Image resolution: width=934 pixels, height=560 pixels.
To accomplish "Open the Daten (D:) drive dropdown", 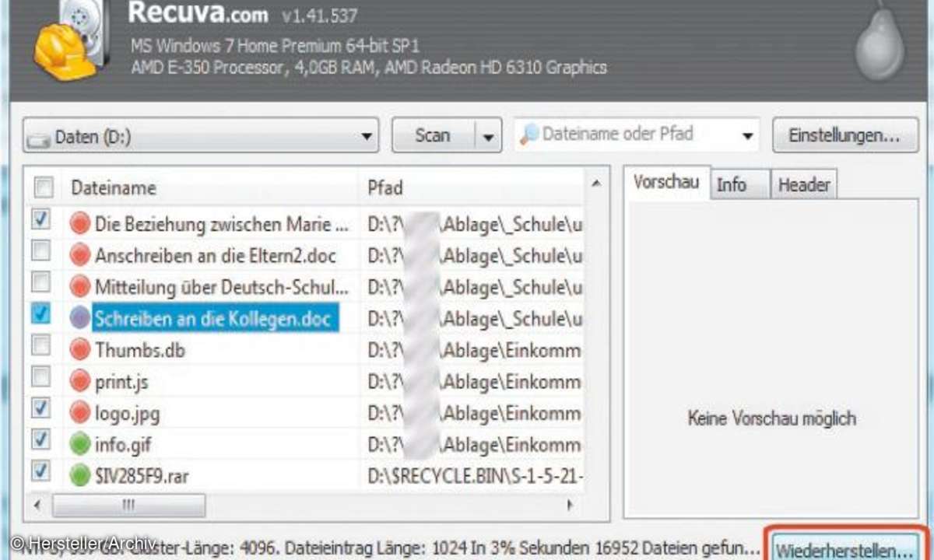I will [x=201, y=136].
